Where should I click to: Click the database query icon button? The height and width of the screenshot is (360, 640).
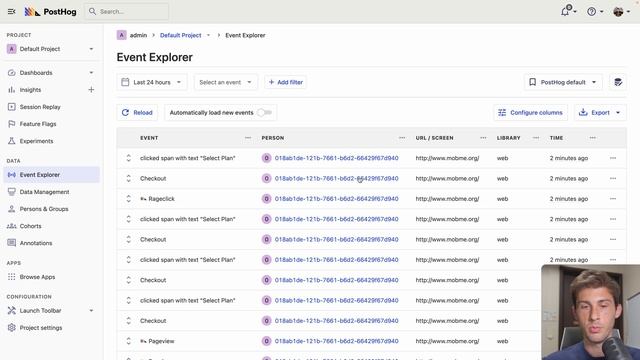(x=618, y=82)
